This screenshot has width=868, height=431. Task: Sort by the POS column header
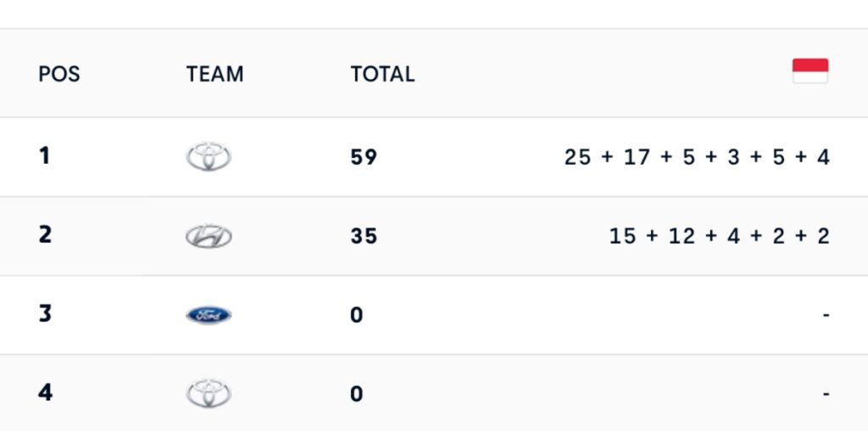pyautogui.click(x=59, y=74)
